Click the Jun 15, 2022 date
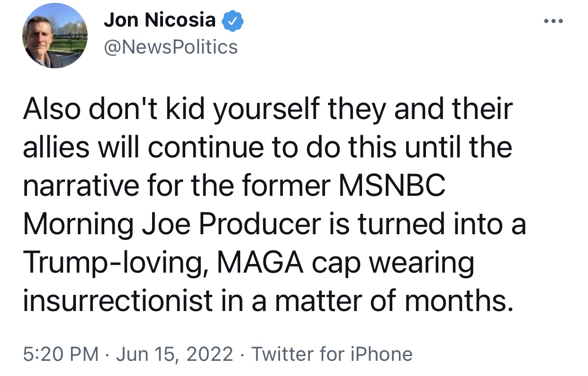The width and height of the screenshot is (588, 376). coord(174,354)
